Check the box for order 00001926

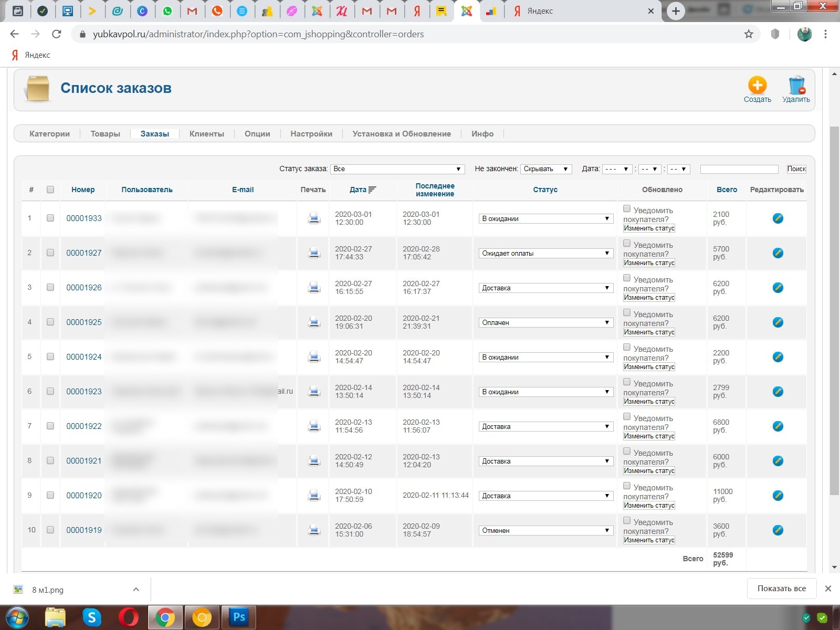click(x=50, y=287)
